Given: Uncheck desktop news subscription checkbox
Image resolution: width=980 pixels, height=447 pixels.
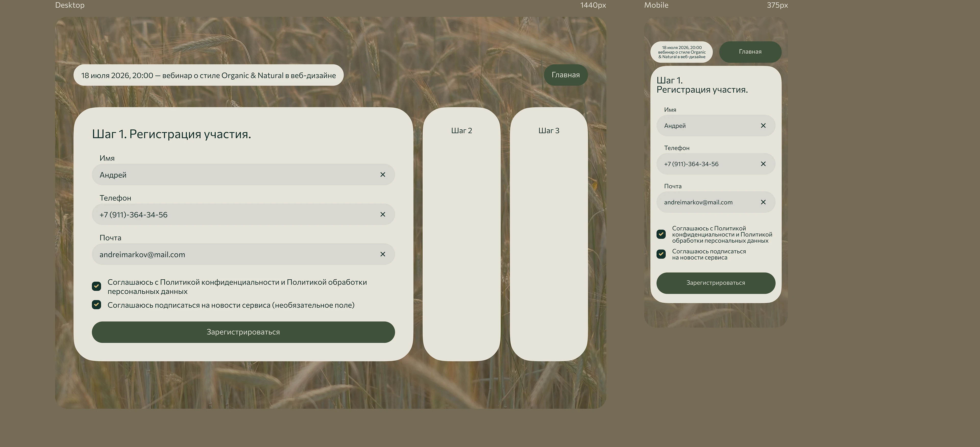Looking at the screenshot, I should click(x=97, y=305).
